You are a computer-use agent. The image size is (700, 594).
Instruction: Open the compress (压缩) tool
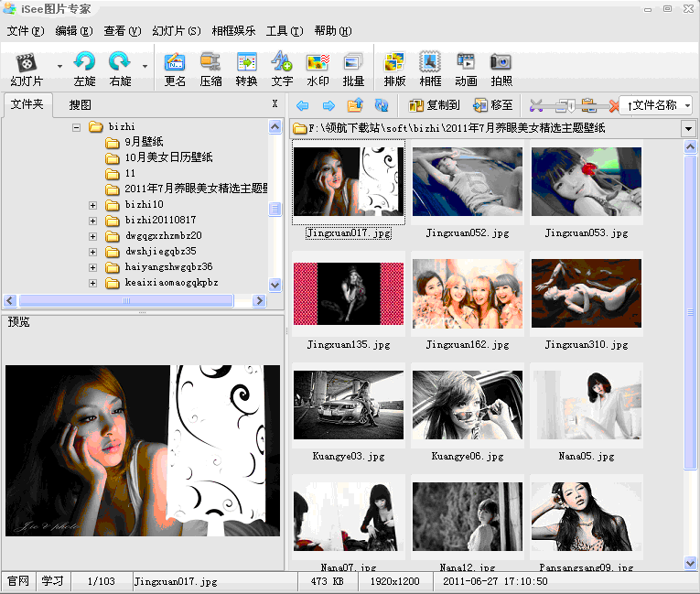pos(210,70)
